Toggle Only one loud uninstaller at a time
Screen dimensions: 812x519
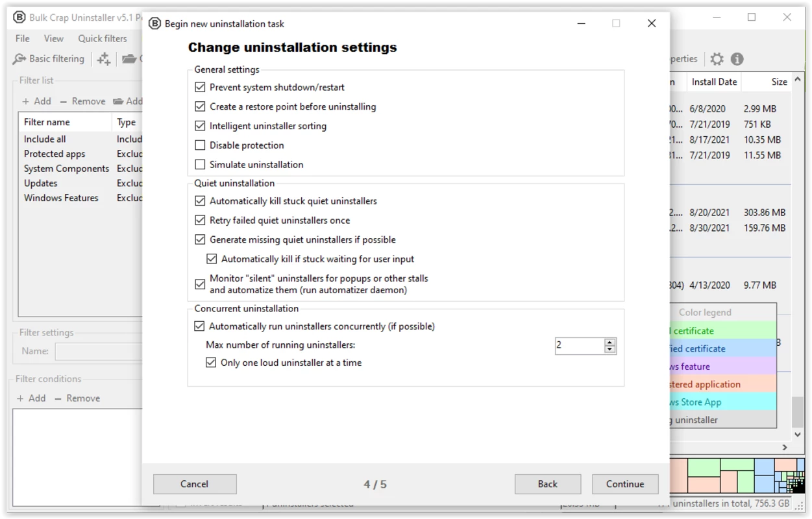pos(211,363)
